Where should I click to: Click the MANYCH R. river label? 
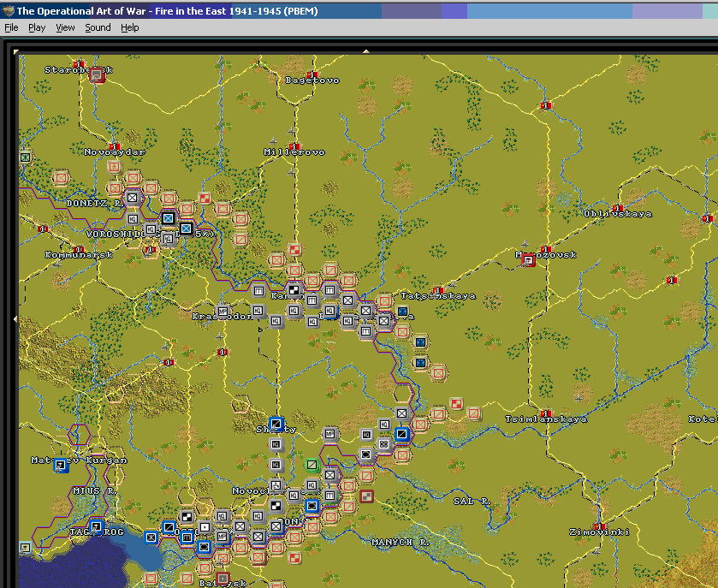coord(401,542)
